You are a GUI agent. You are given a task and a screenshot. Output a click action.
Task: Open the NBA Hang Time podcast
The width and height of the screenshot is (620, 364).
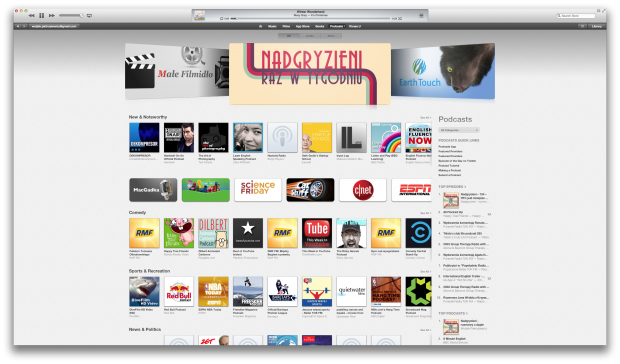[x=386, y=292]
